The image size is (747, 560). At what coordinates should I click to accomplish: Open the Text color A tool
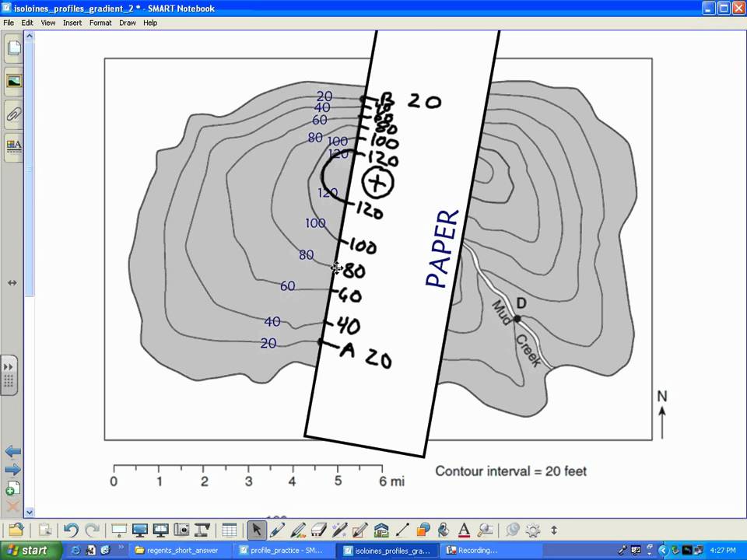click(464, 530)
